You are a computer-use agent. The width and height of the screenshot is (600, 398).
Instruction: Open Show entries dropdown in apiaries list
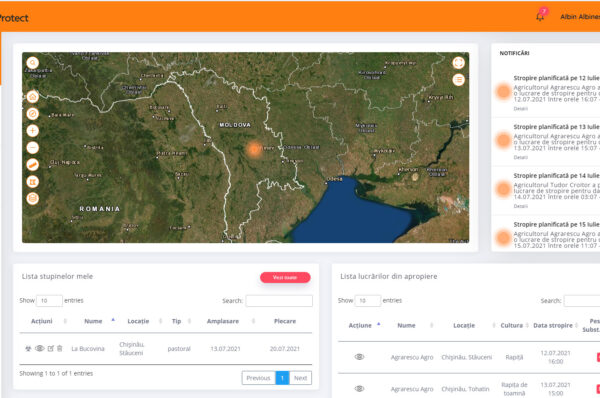pos(49,300)
